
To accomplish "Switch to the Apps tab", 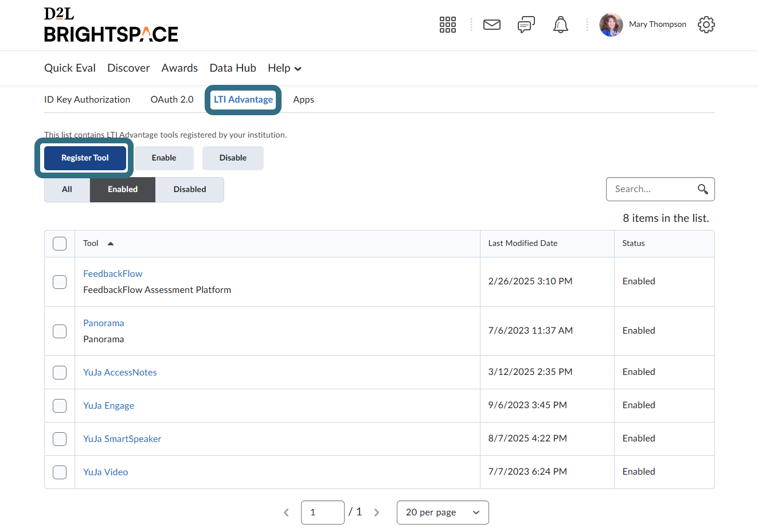I will pos(303,100).
